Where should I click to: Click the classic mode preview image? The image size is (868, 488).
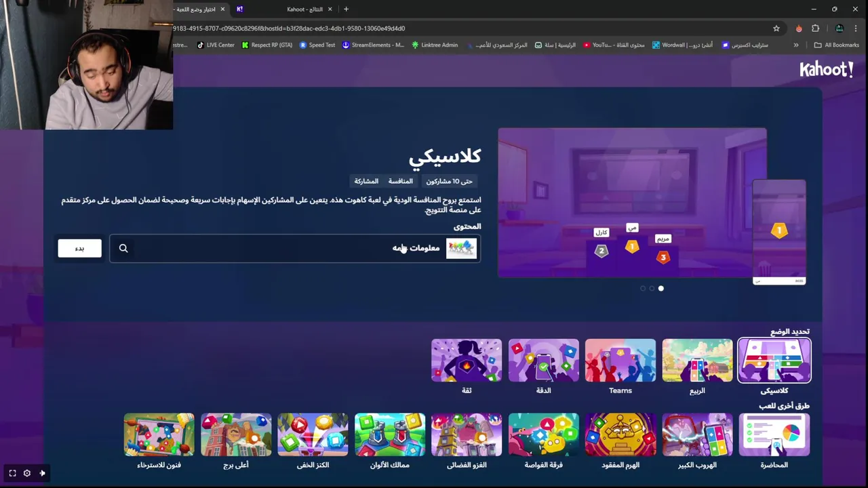[632, 203]
